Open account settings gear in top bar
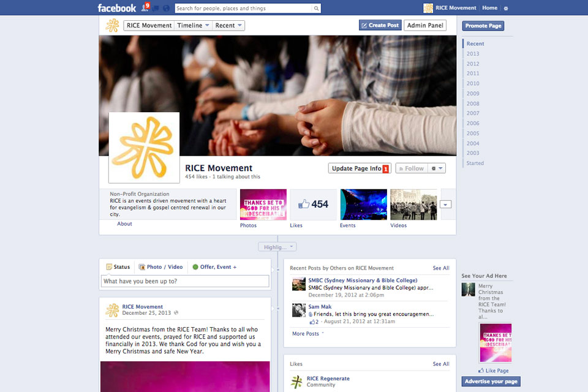This screenshot has width=588, height=392. click(506, 8)
